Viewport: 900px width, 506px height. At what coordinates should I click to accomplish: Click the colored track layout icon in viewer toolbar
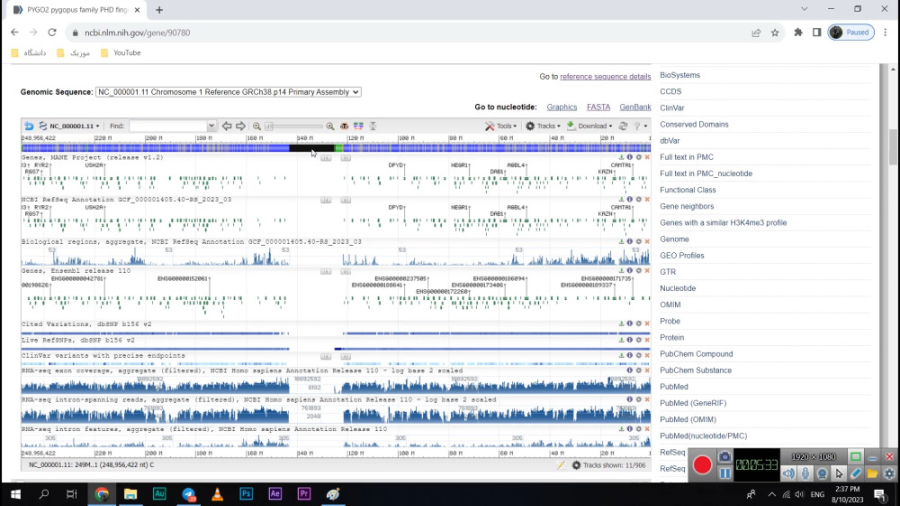[358, 126]
